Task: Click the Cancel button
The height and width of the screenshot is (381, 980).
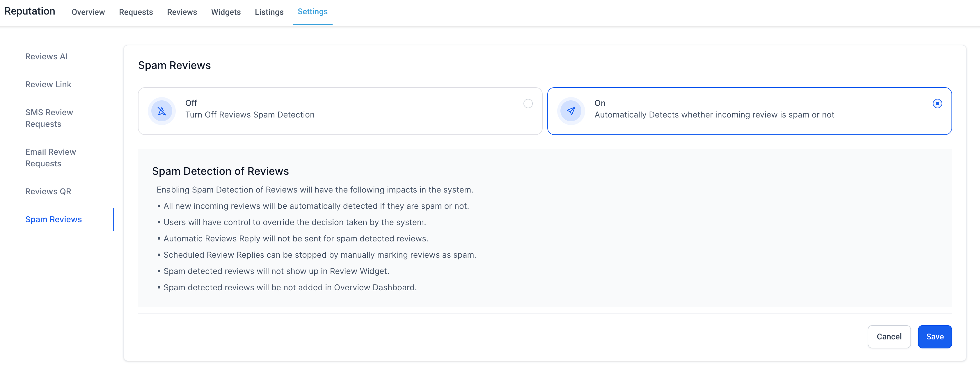Action: [x=889, y=337]
